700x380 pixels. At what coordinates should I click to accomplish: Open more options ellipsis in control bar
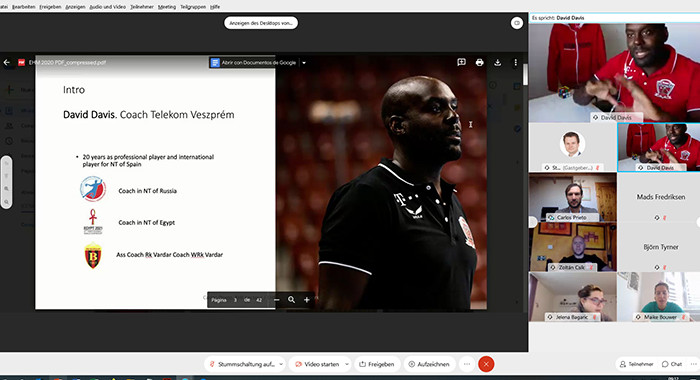467,364
